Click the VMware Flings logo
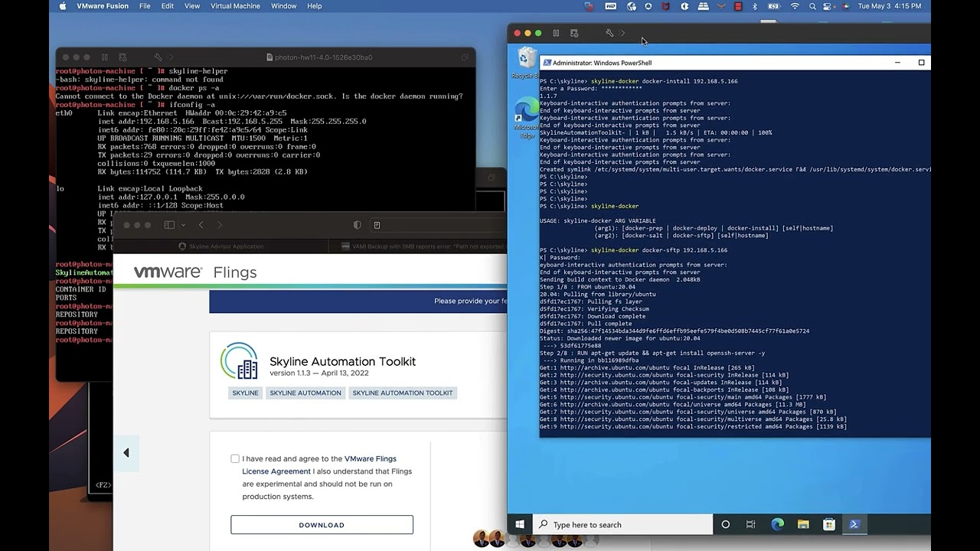Screen dimensions: 980x551 tap(195, 272)
